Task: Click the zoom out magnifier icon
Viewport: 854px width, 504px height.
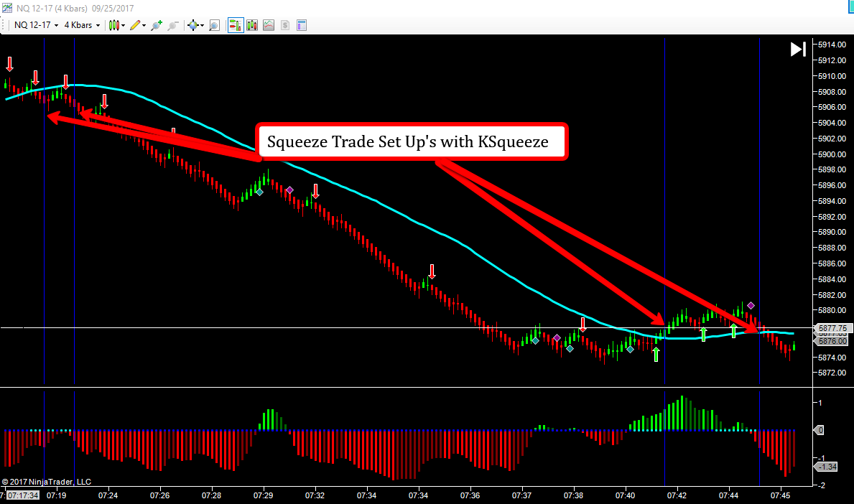Action: pyautogui.click(x=173, y=25)
